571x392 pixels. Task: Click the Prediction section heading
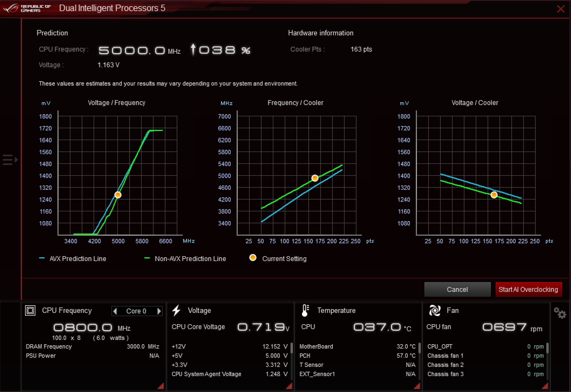(x=52, y=33)
